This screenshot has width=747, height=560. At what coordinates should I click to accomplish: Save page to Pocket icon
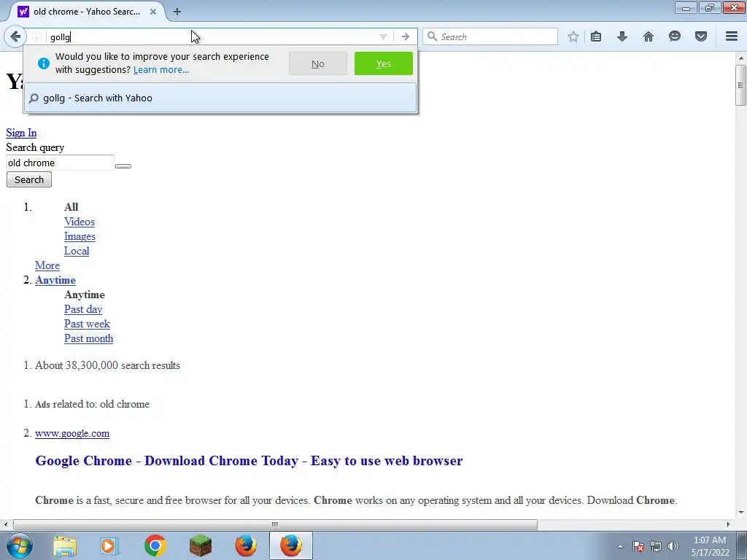click(701, 36)
